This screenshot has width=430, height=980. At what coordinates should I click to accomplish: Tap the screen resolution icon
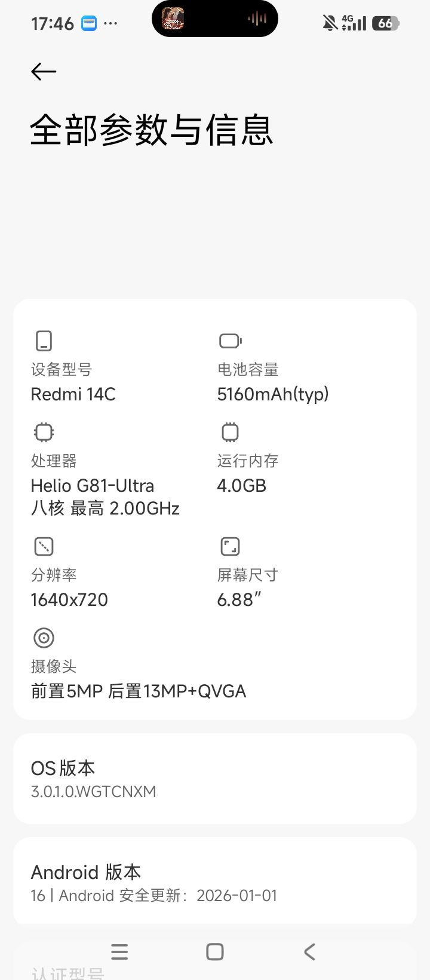tap(44, 546)
